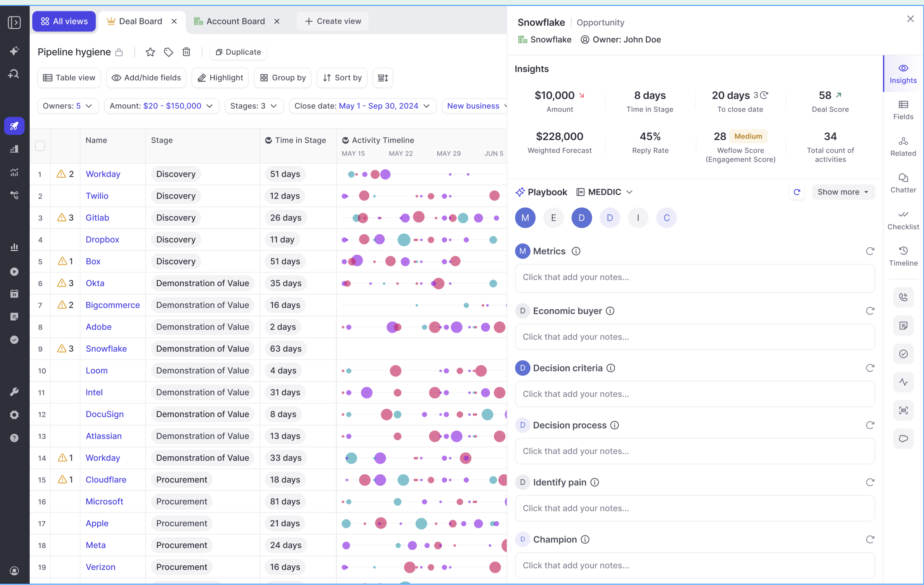Open the Sort by menu
This screenshot has height=585, width=924.
point(342,78)
